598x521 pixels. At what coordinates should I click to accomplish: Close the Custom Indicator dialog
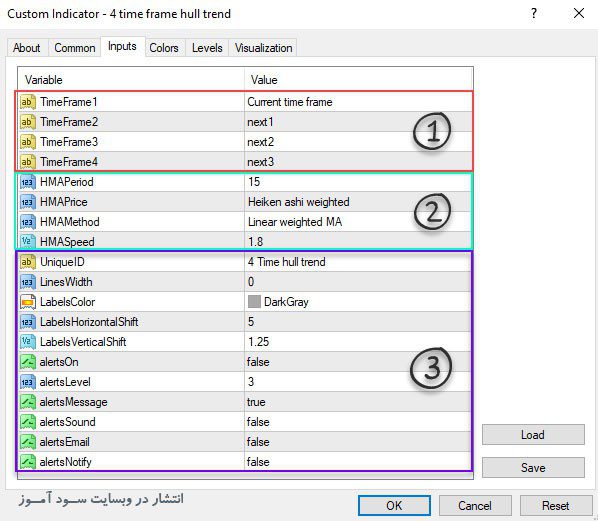click(x=579, y=13)
